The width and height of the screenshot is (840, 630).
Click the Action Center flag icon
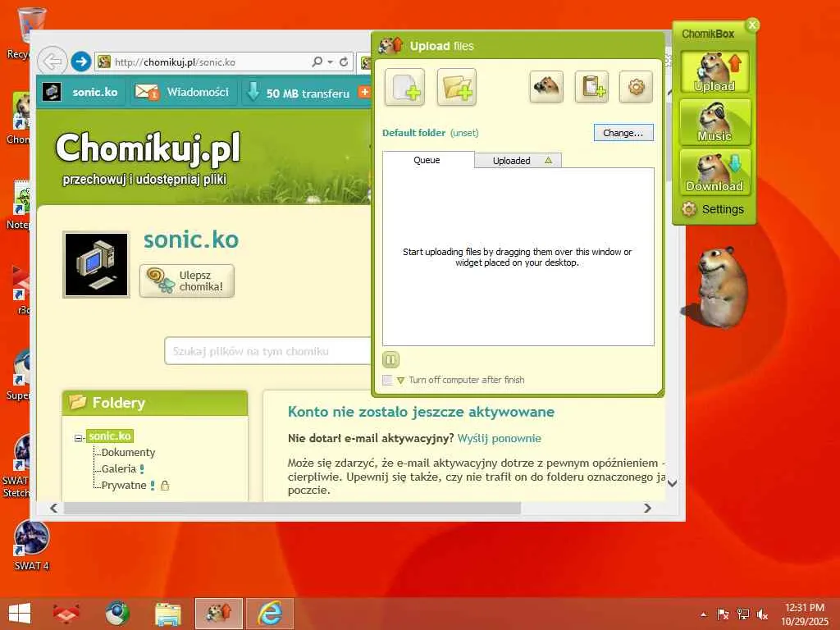click(x=723, y=614)
